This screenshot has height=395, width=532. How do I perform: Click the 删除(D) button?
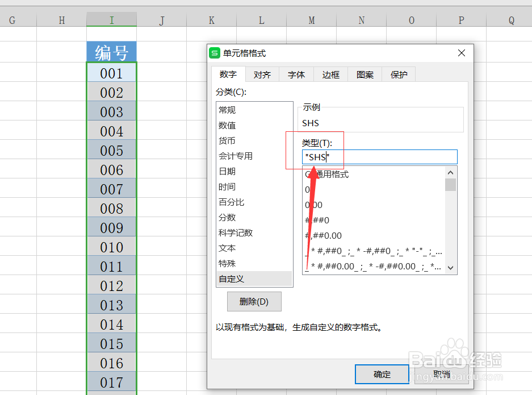[x=254, y=301]
